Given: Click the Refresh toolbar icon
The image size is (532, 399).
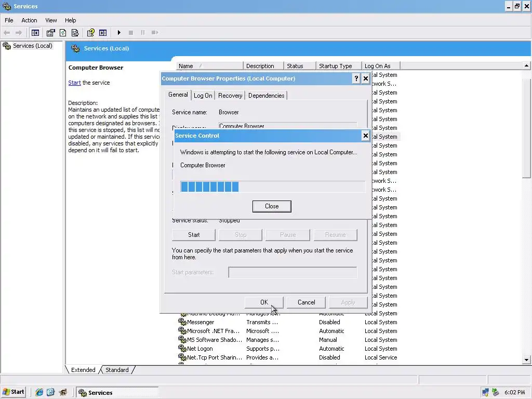Looking at the screenshot, I should click(63, 33).
